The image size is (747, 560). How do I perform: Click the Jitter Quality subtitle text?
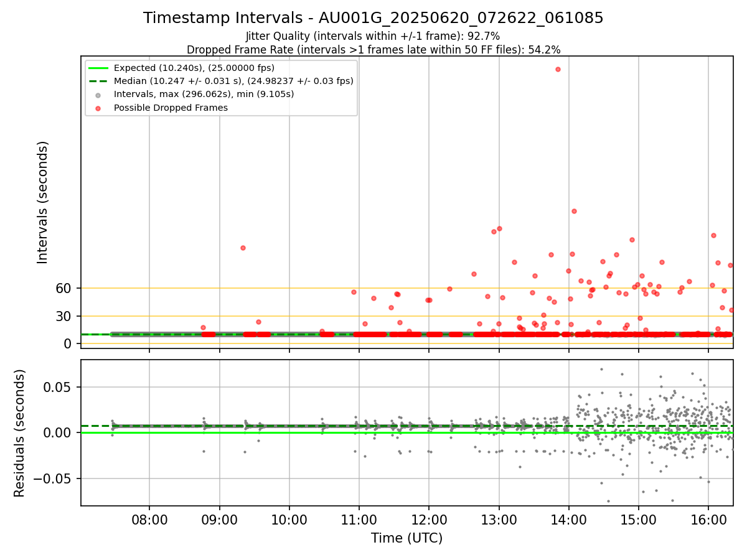[x=373, y=36]
